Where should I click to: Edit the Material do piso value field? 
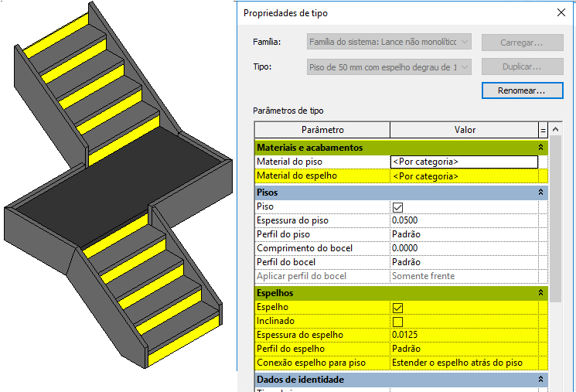(x=464, y=162)
